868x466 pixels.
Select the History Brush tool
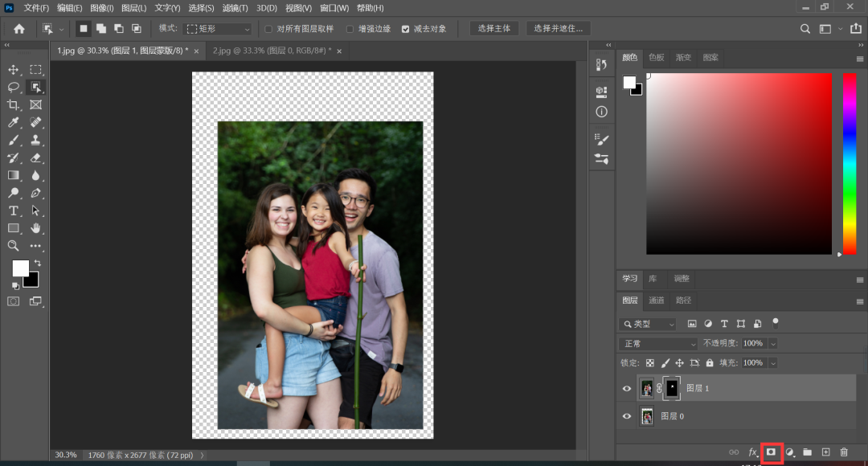14,157
